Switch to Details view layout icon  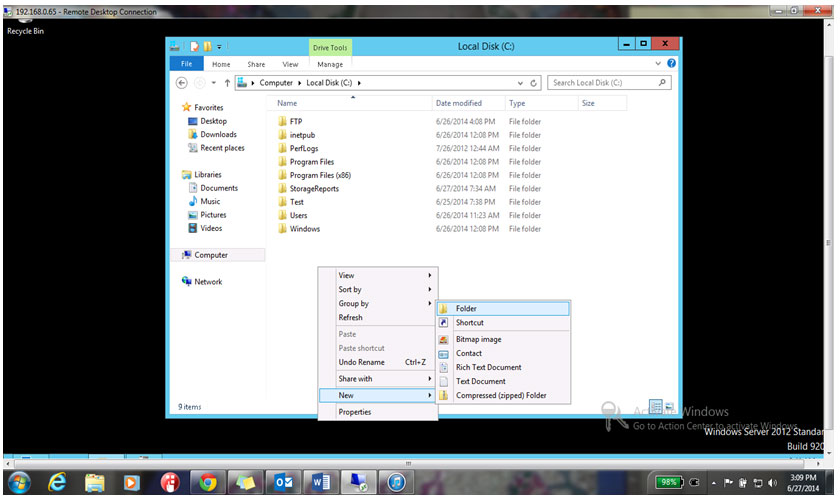coord(656,407)
